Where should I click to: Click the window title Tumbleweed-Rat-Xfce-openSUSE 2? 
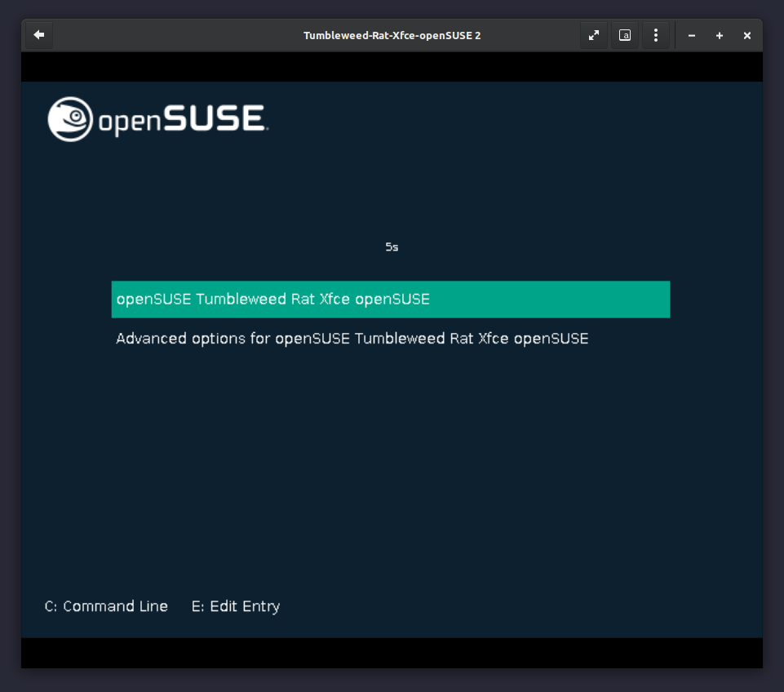(x=392, y=36)
